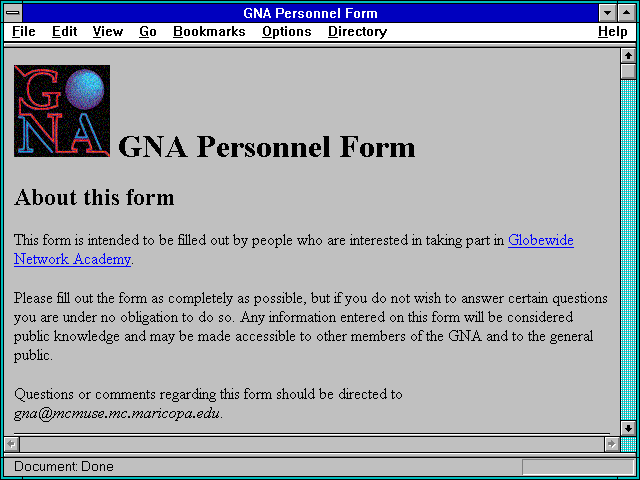Click the horizontal scrollbar left arrow
Viewport: 640px width, 480px height.
tap(11, 444)
